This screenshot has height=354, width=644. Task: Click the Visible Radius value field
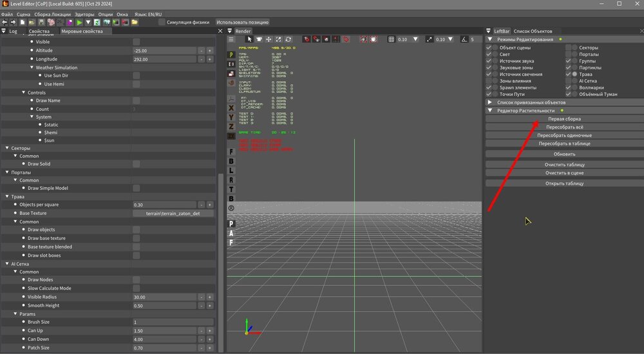[x=164, y=297]
